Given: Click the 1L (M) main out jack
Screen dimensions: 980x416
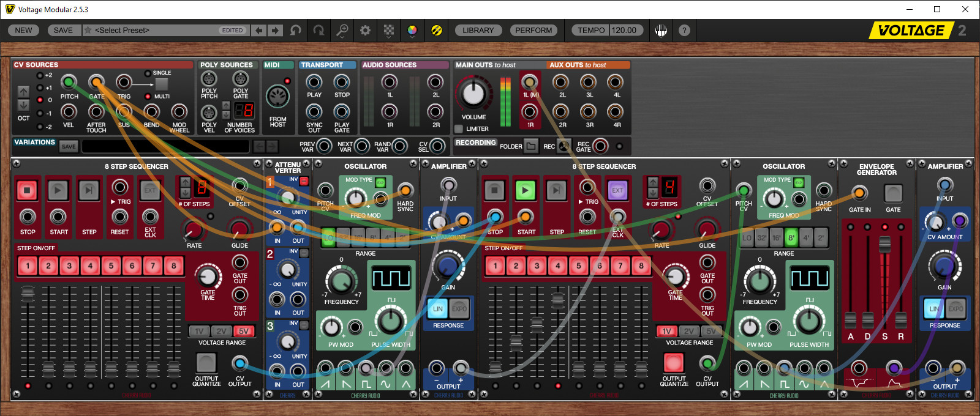Looking at the screenshot, I should 530,82.
